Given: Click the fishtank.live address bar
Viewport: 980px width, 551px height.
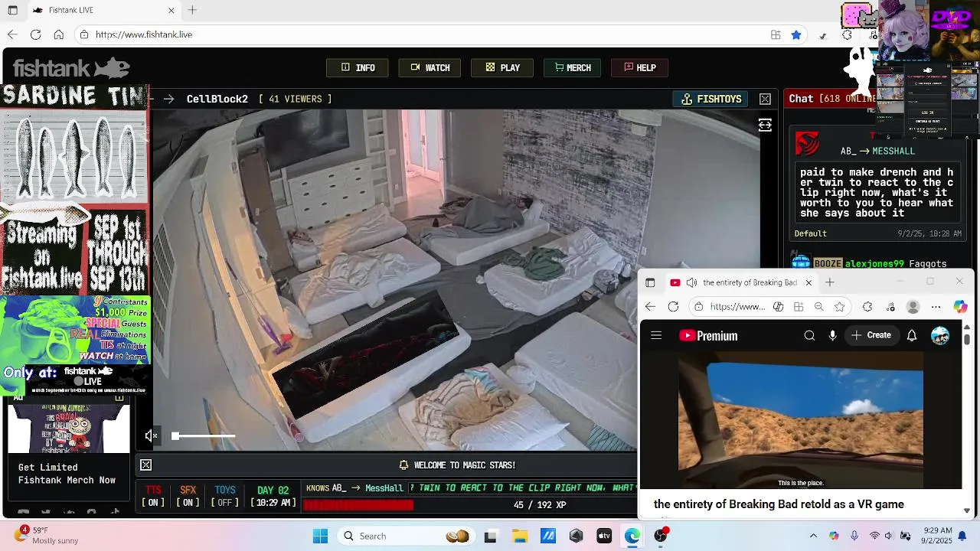Looking at the screenshot, I should (x=421, y=34).
